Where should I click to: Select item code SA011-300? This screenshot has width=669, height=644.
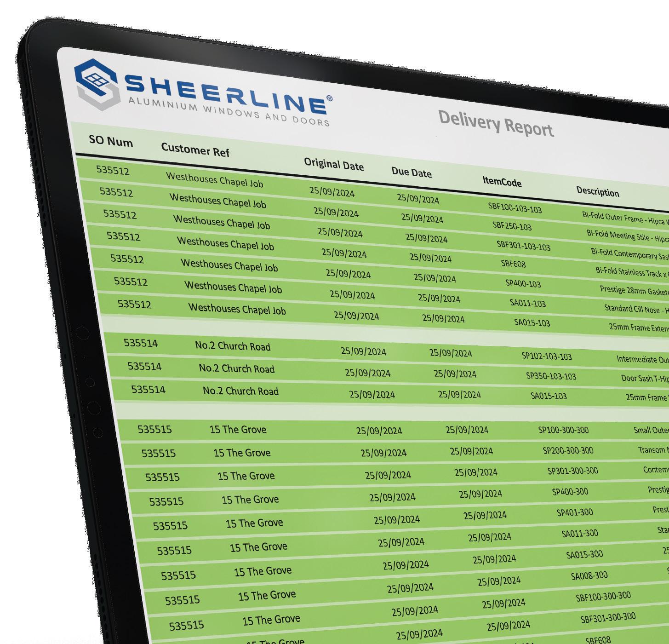tap(580, 534)
